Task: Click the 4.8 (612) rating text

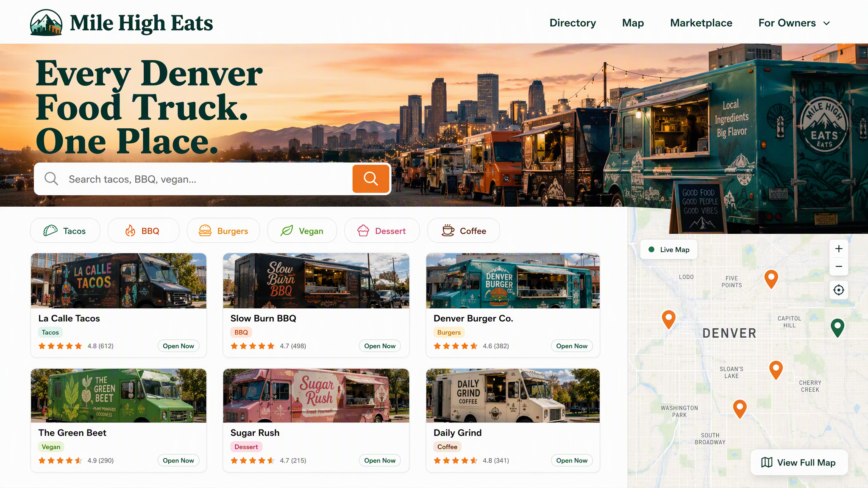Action: pyautogui.click(x=100, y=346)
